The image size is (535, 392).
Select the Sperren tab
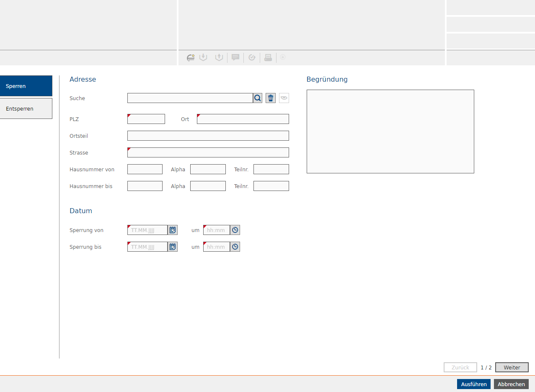(x=26, y=86)
